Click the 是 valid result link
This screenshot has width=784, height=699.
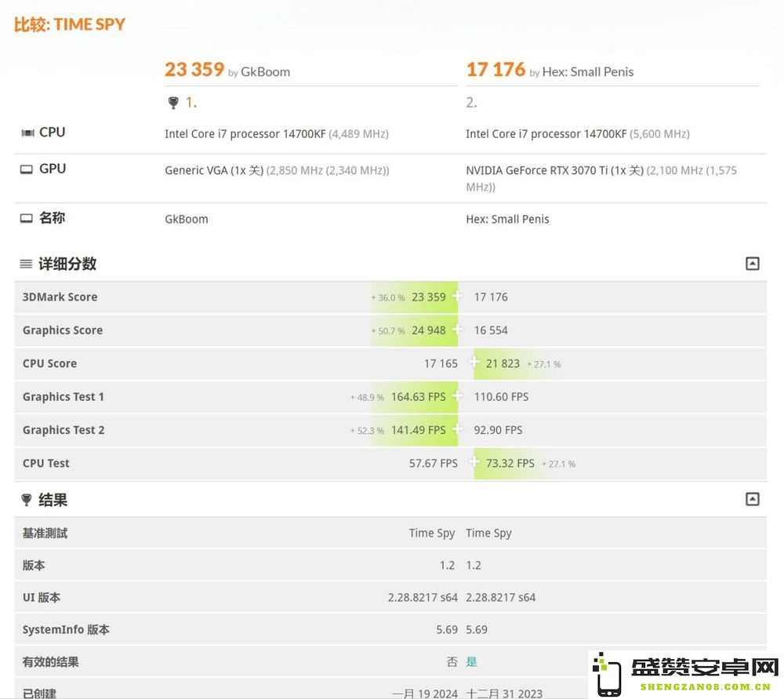pos(471,662)
